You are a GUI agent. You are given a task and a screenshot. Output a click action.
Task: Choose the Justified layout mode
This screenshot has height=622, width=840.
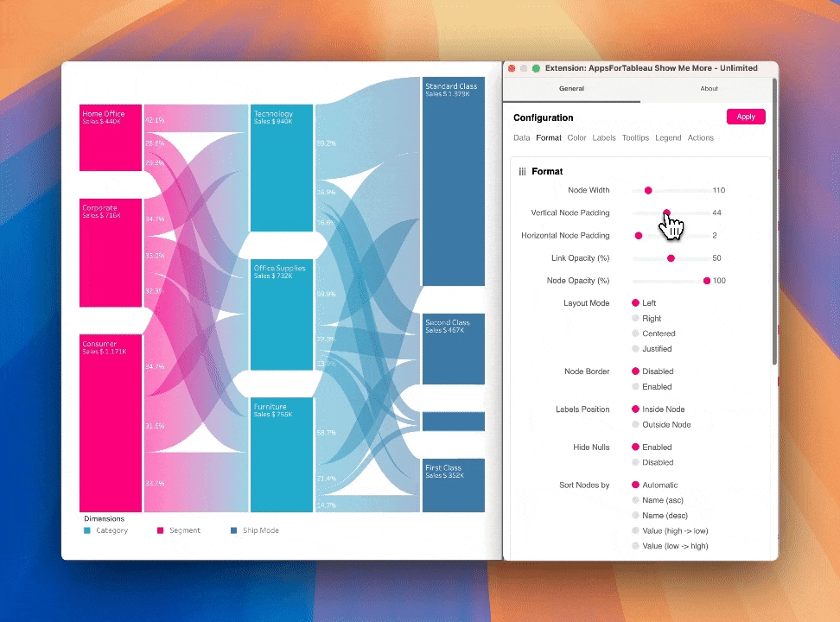pos(636,349)
